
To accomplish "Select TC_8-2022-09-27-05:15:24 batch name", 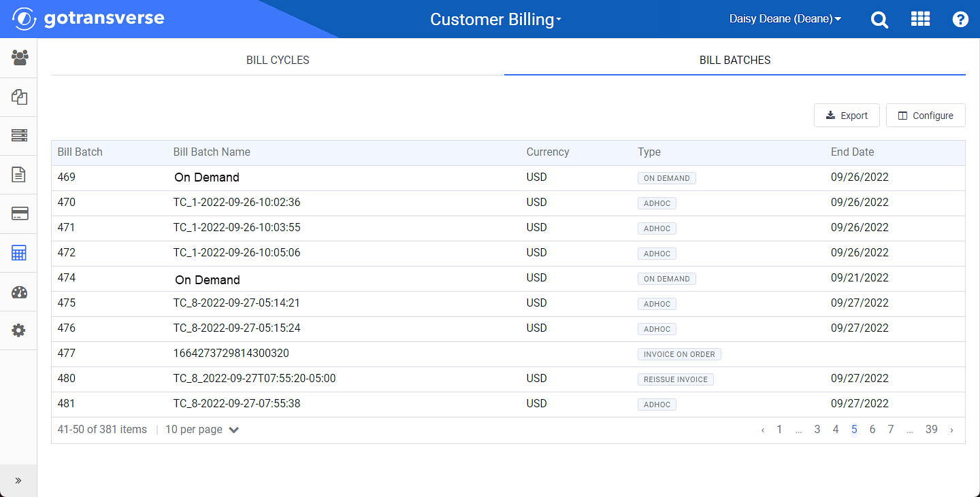I will tap(237, 328).
